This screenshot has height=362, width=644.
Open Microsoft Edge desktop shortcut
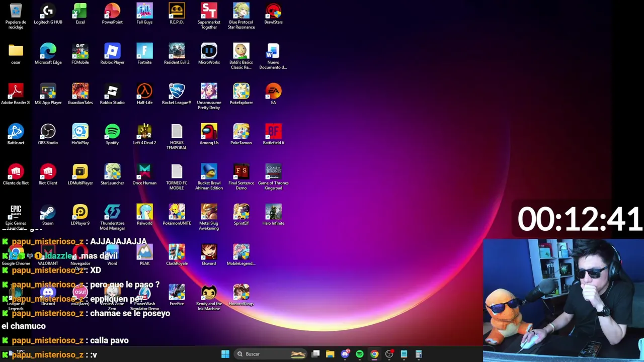(x=48, y=54)
